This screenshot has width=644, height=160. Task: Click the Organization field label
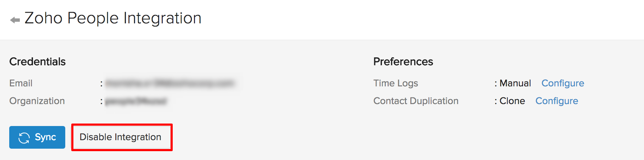(x=37, y=101)
